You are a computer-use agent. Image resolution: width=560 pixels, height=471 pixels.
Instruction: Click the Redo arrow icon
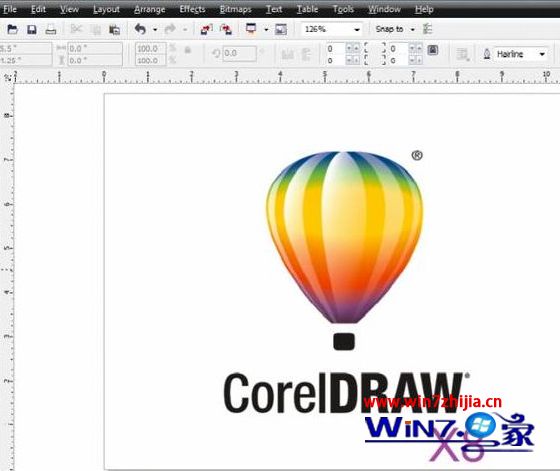pos(170,29)
